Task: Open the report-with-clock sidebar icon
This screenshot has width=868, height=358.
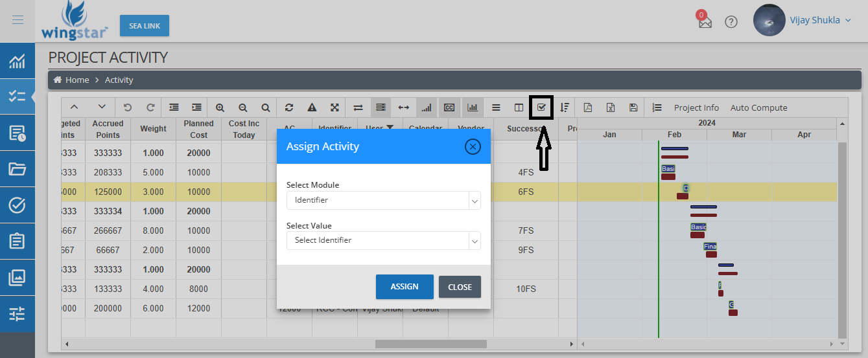Action: coord(18,133)
